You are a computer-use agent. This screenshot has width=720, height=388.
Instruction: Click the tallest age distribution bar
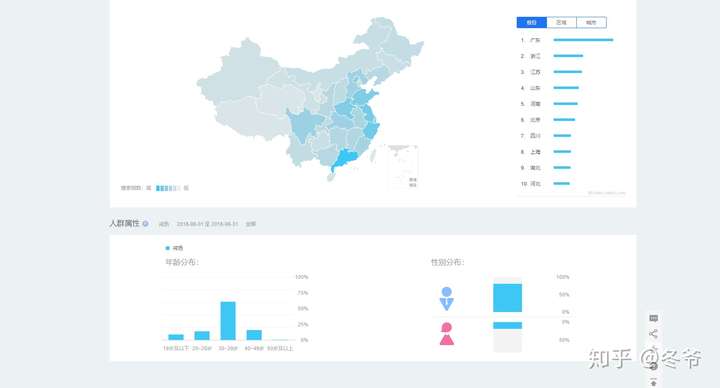(228, 321)
